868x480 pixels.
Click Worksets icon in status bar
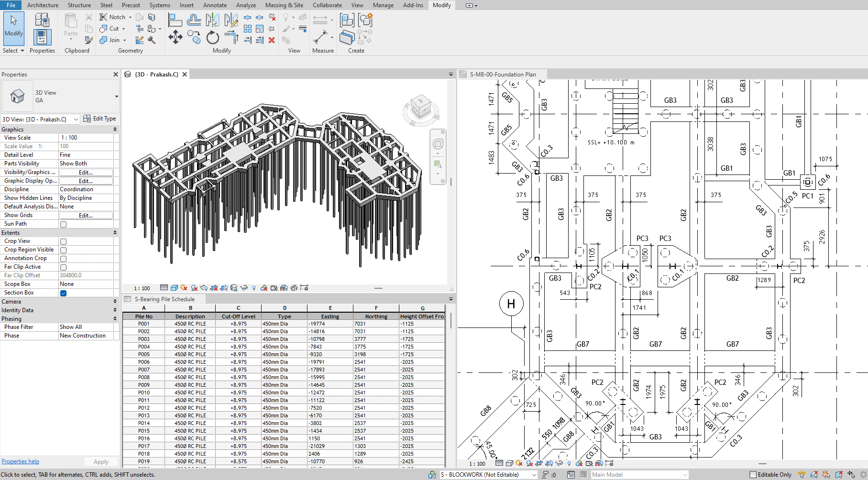432,475
